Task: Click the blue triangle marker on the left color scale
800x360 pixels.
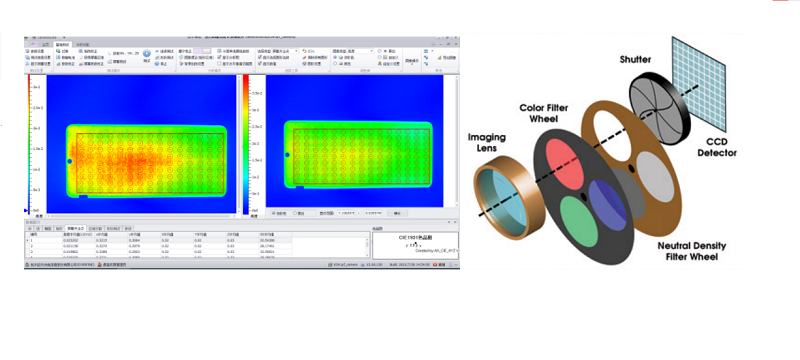Action: pos(26,210)
